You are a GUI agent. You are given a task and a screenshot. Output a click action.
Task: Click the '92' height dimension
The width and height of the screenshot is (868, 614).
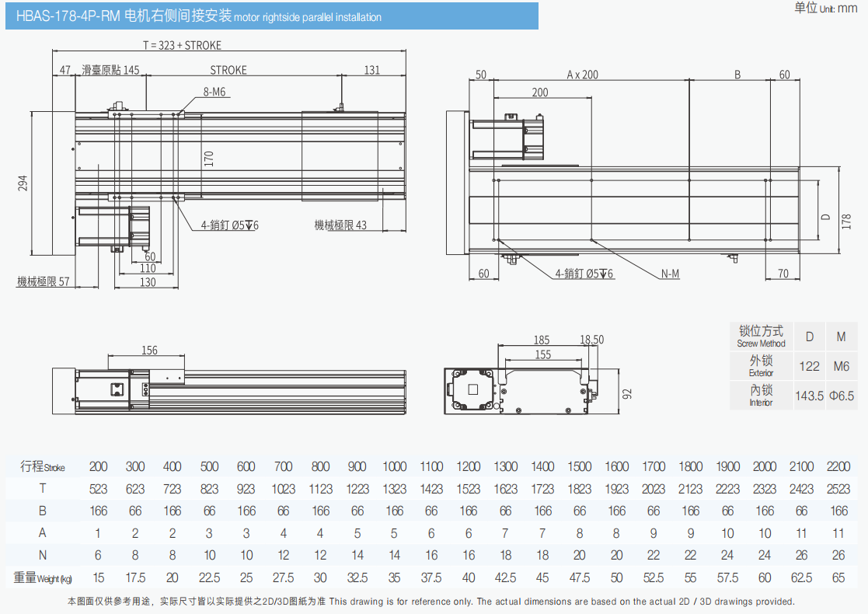(627, 393)
